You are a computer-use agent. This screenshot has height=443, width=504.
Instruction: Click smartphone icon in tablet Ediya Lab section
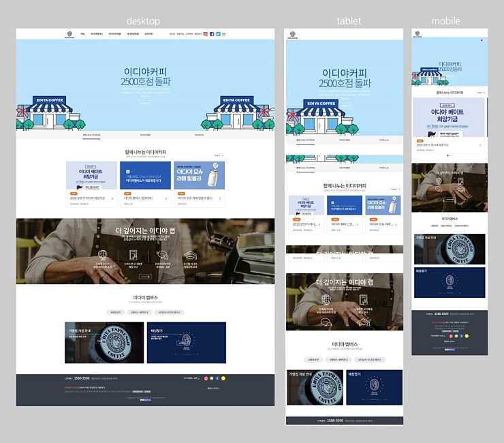click(363, 299)
